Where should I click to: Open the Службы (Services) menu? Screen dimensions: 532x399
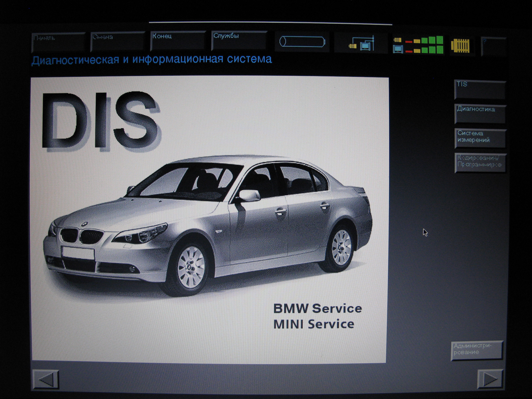(x=239, y=41)
